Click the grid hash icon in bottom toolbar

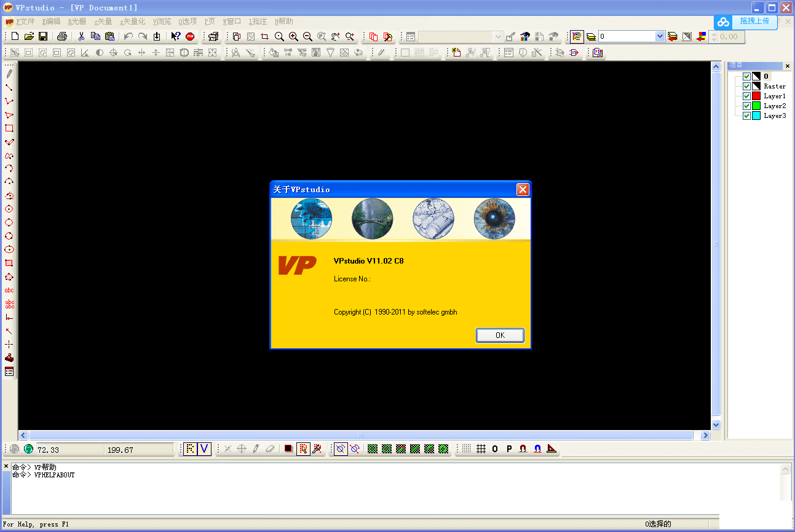(481, 449)
